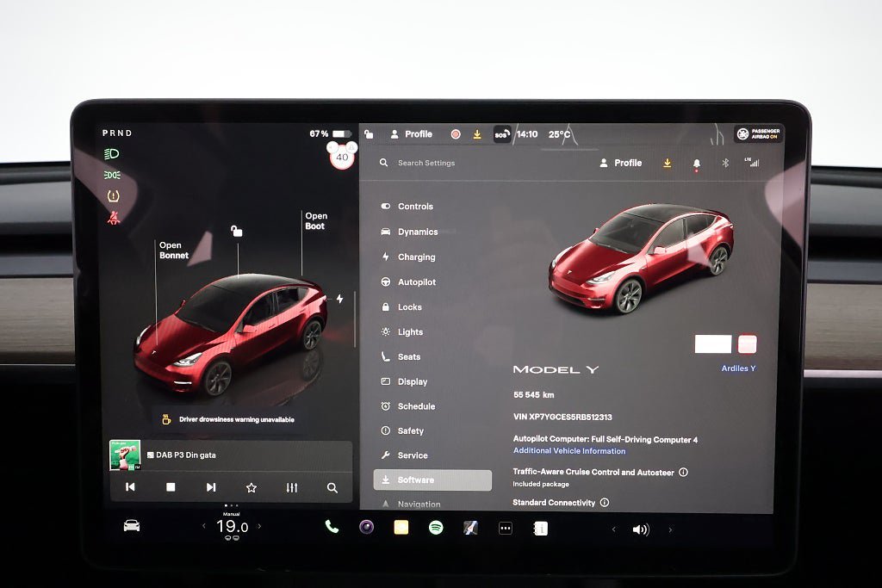Open the Controls settings menu

click(x=407, y=207)
